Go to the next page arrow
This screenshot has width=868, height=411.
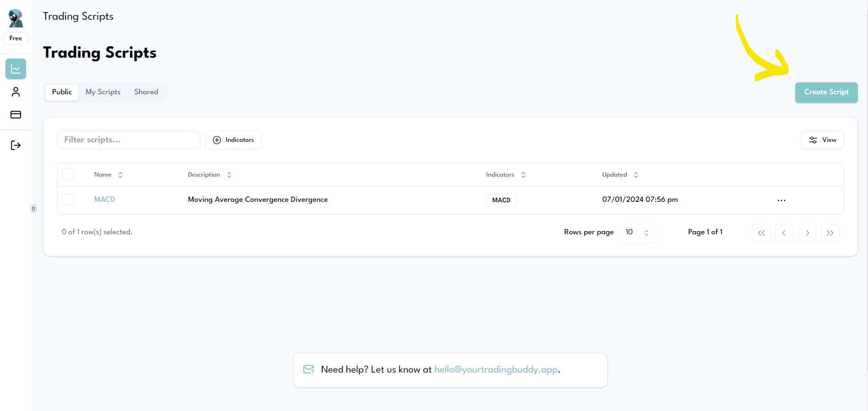[807, 233]
